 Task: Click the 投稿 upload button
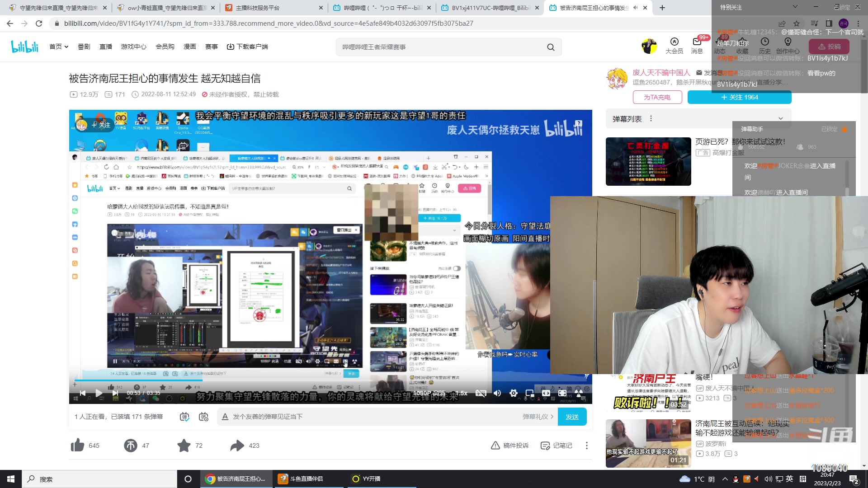pyautogui.click(x=829, y=47)
